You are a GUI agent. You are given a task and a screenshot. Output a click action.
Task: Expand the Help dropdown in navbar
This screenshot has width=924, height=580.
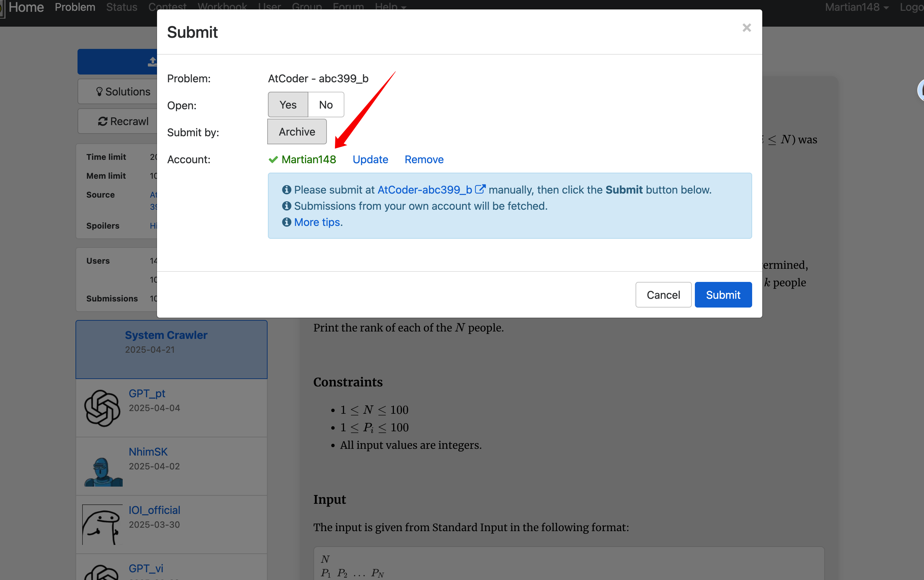click(391, 7)
